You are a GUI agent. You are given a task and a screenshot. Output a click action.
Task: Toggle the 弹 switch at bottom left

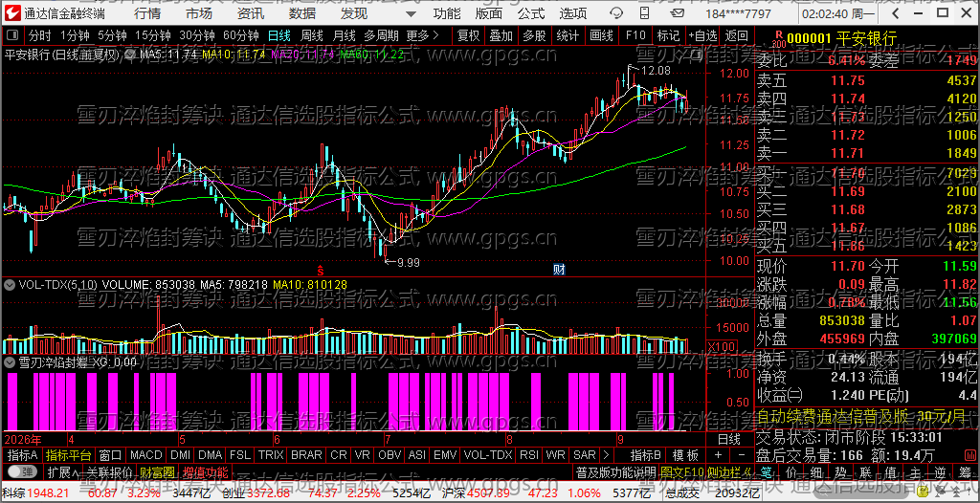pyautogui.click(x=23, y=470)
